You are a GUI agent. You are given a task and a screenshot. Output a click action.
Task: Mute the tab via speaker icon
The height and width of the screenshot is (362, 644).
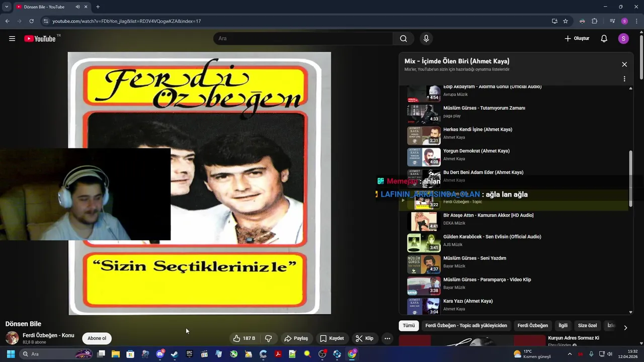[x=77, y=7]
